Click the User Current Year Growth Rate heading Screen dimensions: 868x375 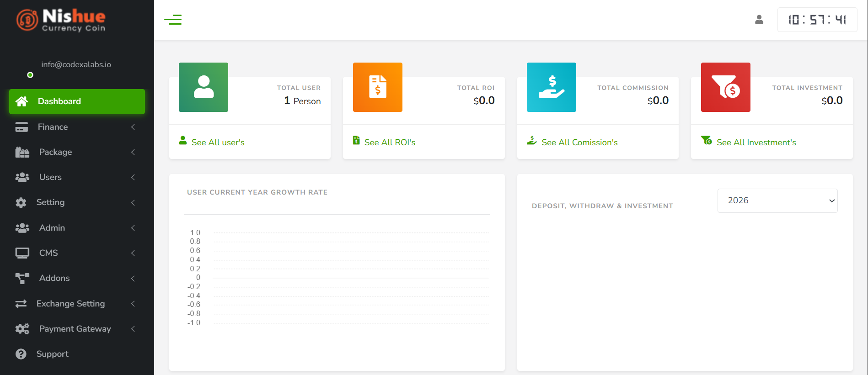pos(257,192)
